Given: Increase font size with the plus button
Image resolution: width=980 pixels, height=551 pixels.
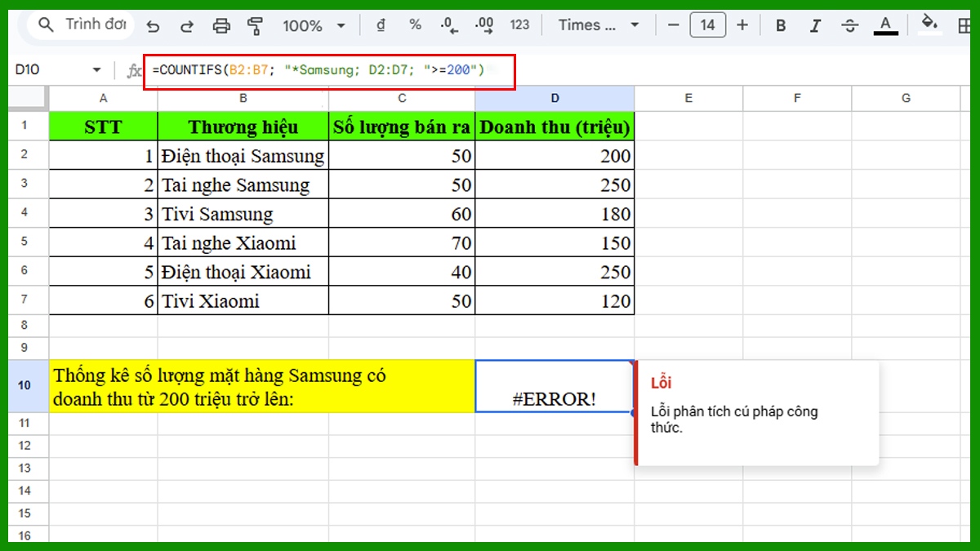Looking at the screenshot, I should coord(742,24).
